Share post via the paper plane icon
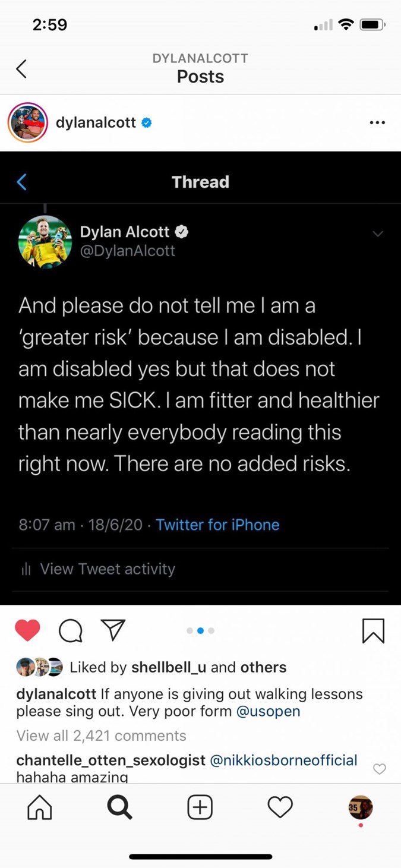The image size is (401, 868). (x=113, y=630)
